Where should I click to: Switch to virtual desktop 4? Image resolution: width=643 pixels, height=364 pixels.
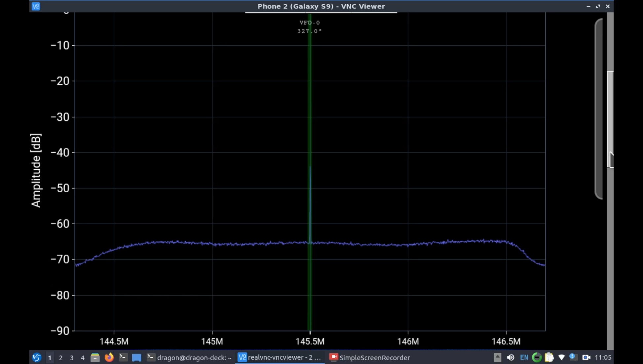[83, 358]
